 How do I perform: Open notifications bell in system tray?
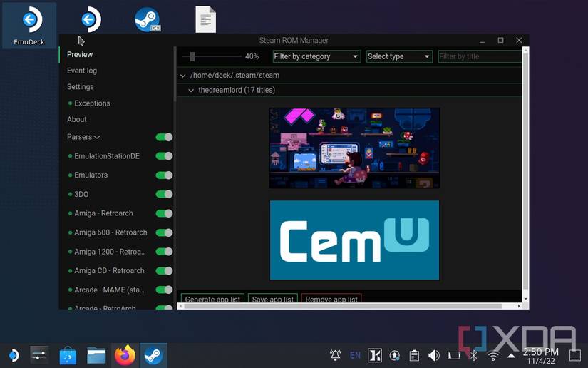335,355
